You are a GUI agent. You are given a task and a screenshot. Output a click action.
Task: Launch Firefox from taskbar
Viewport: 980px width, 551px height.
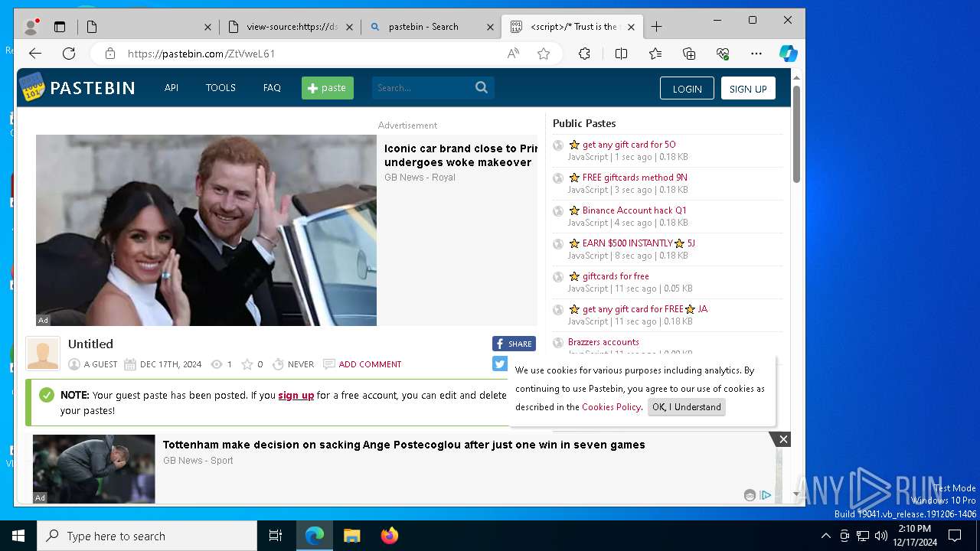click(x=389, y=536)
